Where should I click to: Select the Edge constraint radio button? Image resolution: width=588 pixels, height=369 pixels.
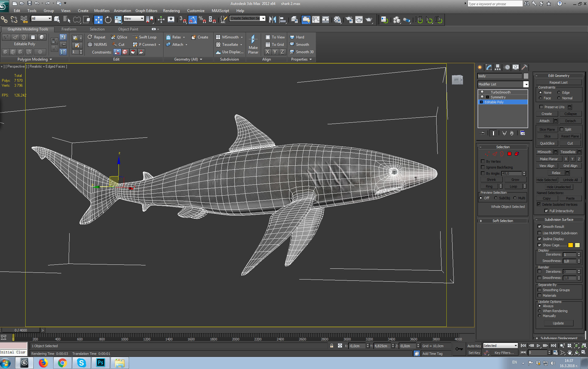click(x=559, y=93)
